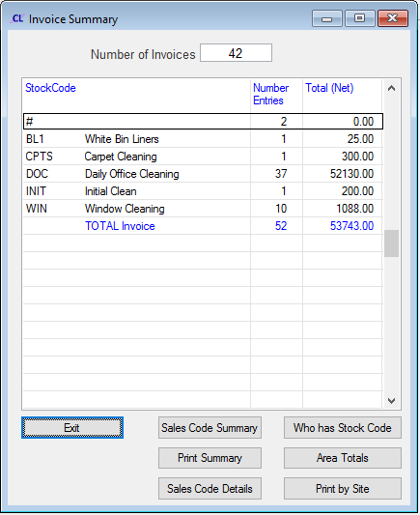This screenshot has width=420, height=515.
Task: Click the 300.00 Carpet Cleaning total
Action: [357, 157]
